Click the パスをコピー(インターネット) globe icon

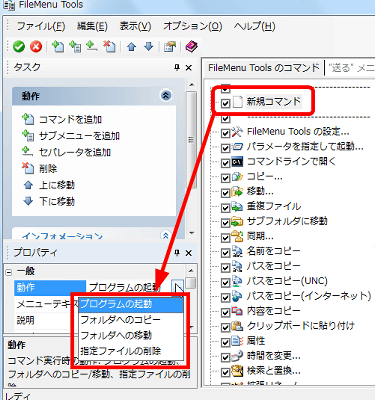[x=237, y=296]
